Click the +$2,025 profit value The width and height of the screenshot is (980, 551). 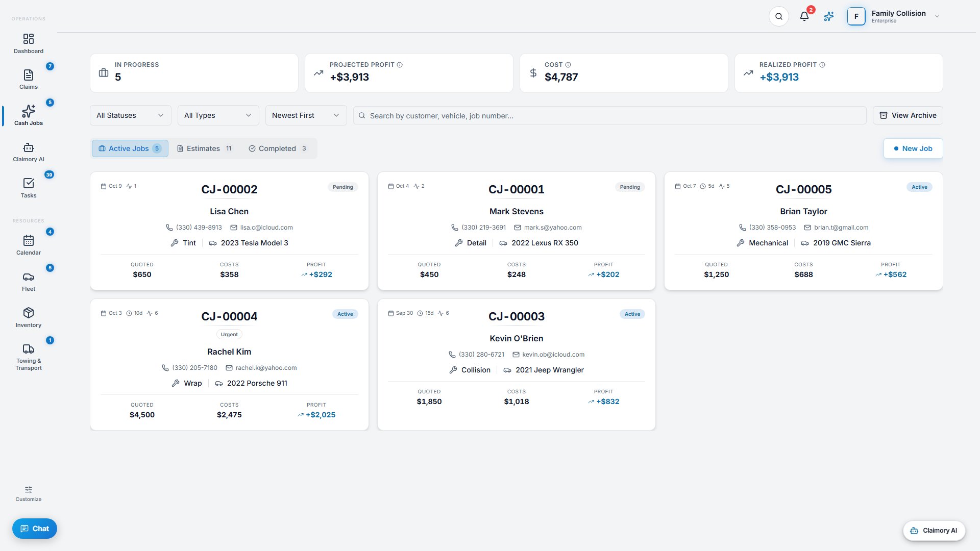321,415
